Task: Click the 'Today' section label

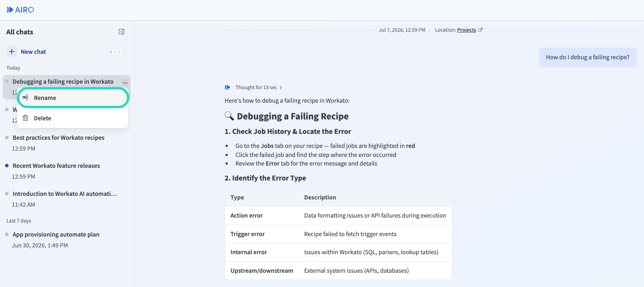Action: pos(13,68)
